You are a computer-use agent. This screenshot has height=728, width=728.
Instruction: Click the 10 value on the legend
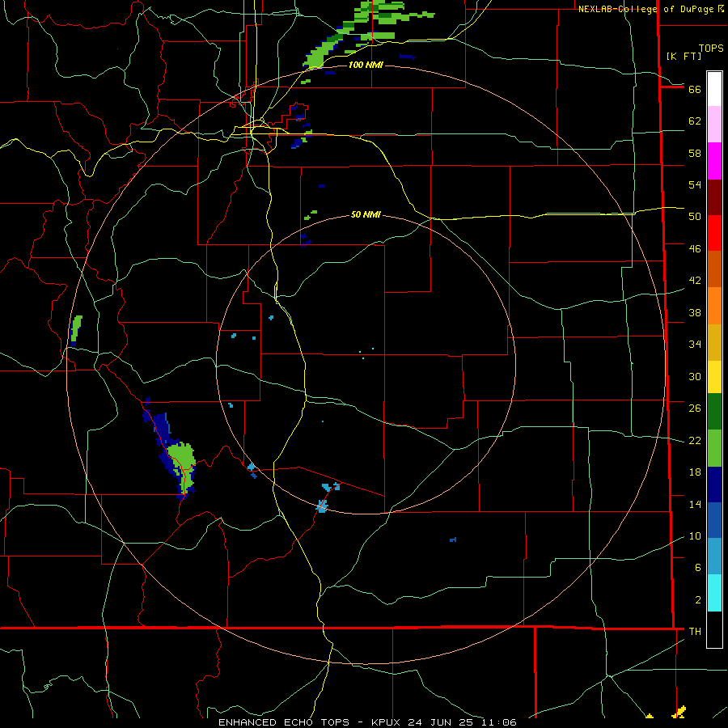pos(695,536)
